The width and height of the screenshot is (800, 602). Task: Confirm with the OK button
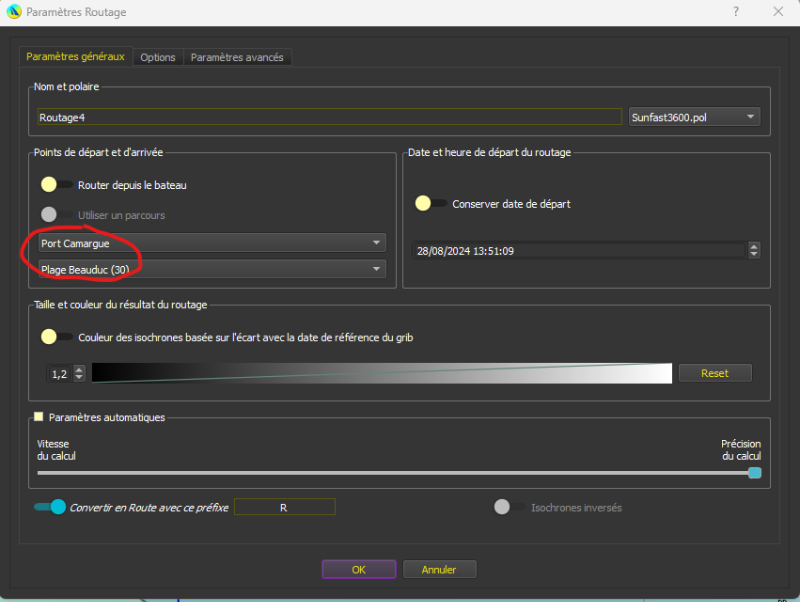pyautogui.click(x=359, y=569)
